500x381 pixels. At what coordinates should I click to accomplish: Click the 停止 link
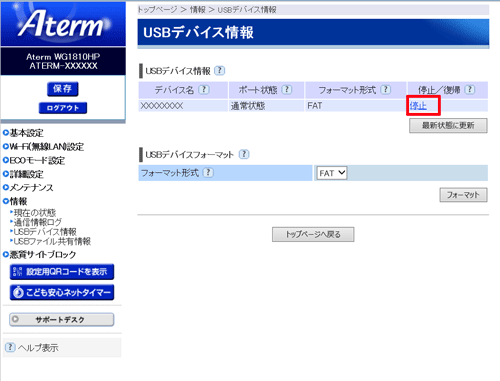(418, 106)
